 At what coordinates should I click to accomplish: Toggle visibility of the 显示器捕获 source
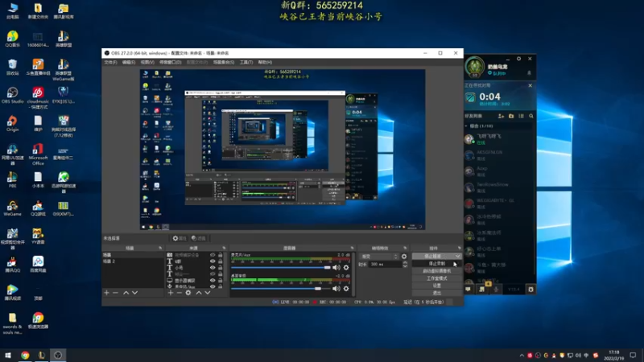pos(213,280)
